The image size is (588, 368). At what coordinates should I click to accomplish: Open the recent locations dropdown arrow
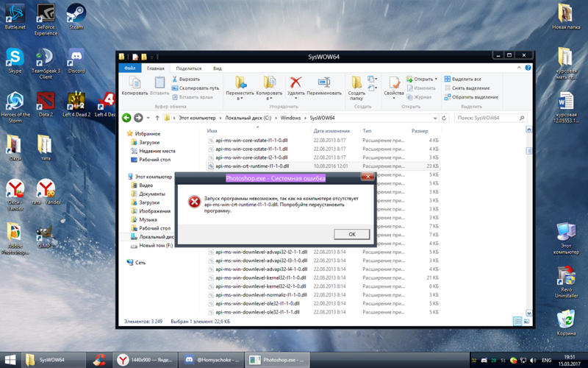click(148, 118)
